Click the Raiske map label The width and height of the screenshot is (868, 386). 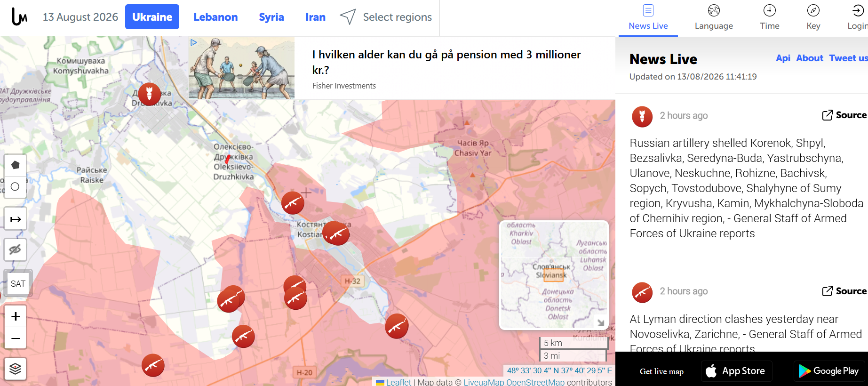[x=92, y=175]
